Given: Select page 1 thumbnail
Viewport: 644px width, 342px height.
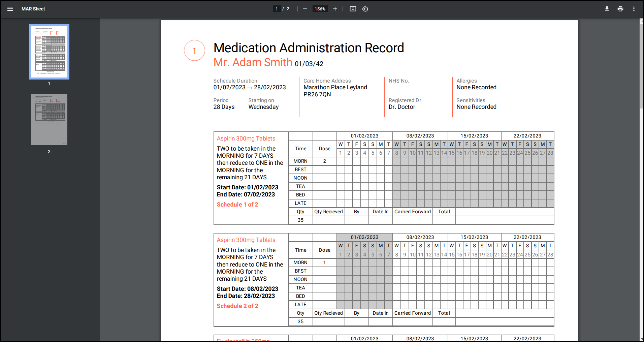Looking at the screenshot, I should 49,52.
